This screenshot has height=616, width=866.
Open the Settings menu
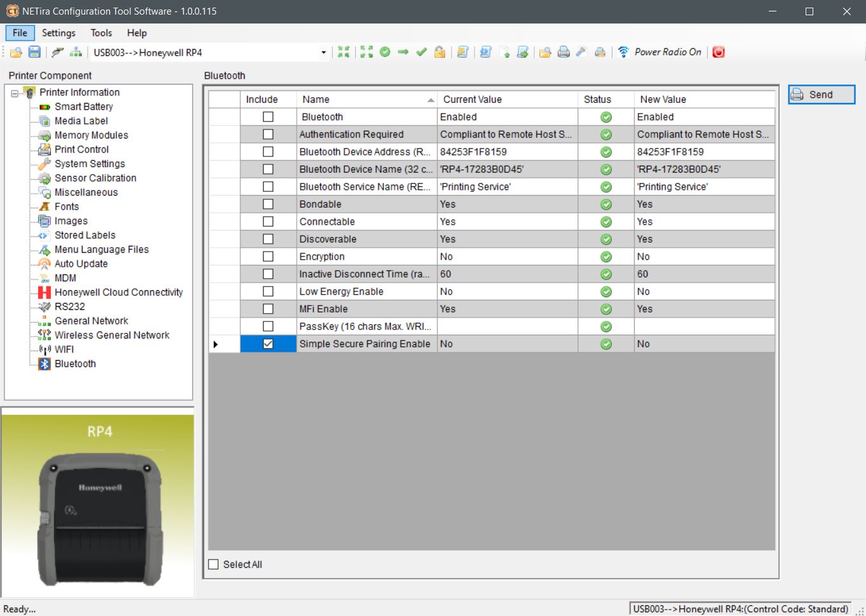coord(58,33)
